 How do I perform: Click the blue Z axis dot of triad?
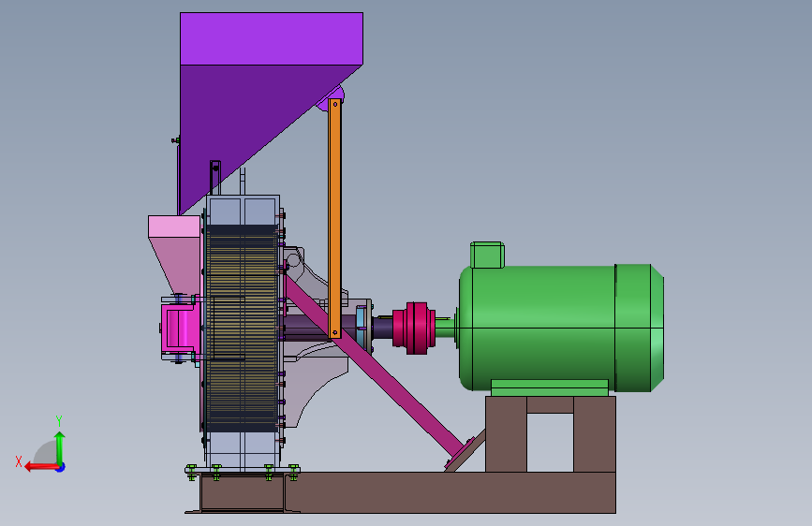[x=61, y=467]
